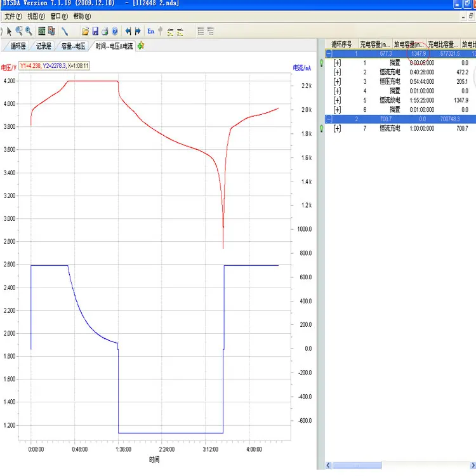The width and height of the screenshot is (476, 476).
Task: Open help via the blue question icon
Action: click(115, 31)
